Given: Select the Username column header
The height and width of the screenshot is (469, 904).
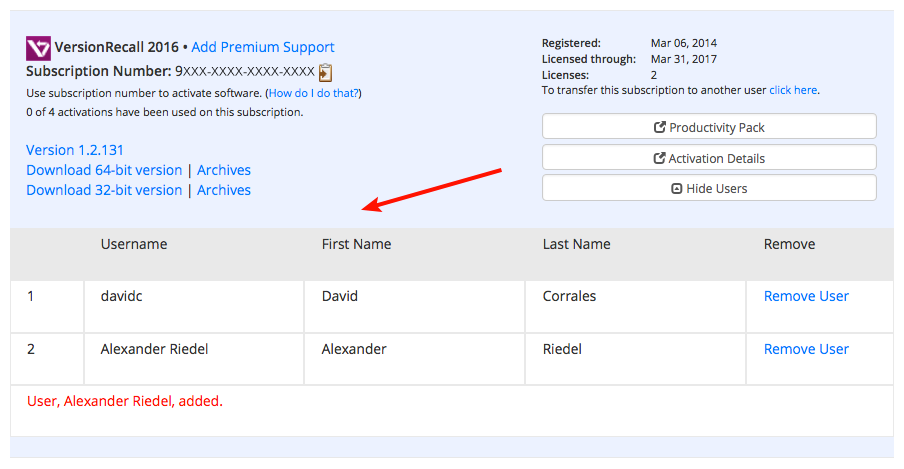Looking at the screenshot, I should coord(134,244).
